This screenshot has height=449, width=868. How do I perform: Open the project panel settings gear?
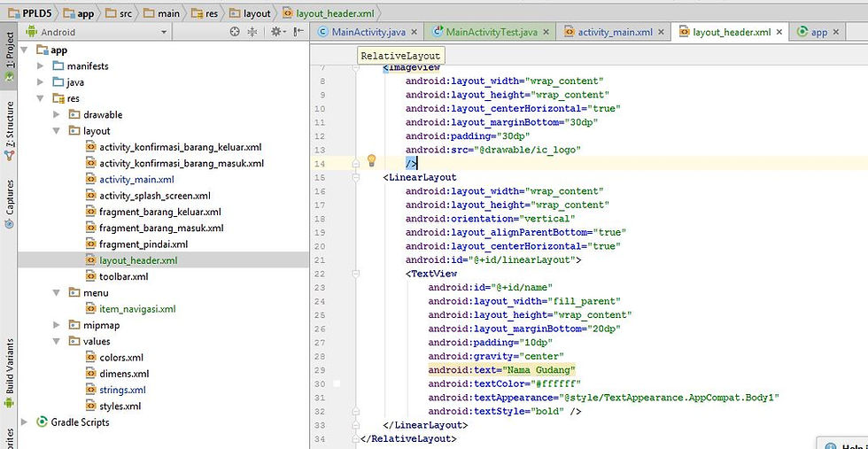click(276, 32)
